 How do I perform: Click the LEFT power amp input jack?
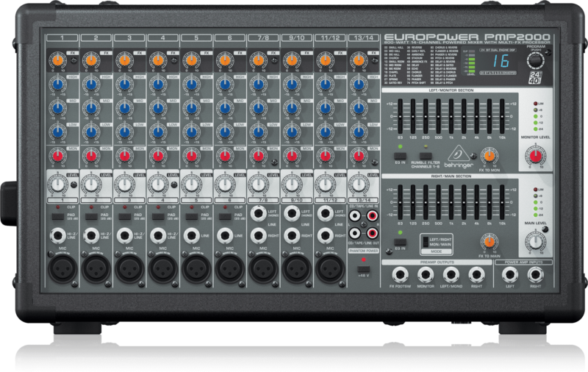pyautogui.click(x=510, y=275)
